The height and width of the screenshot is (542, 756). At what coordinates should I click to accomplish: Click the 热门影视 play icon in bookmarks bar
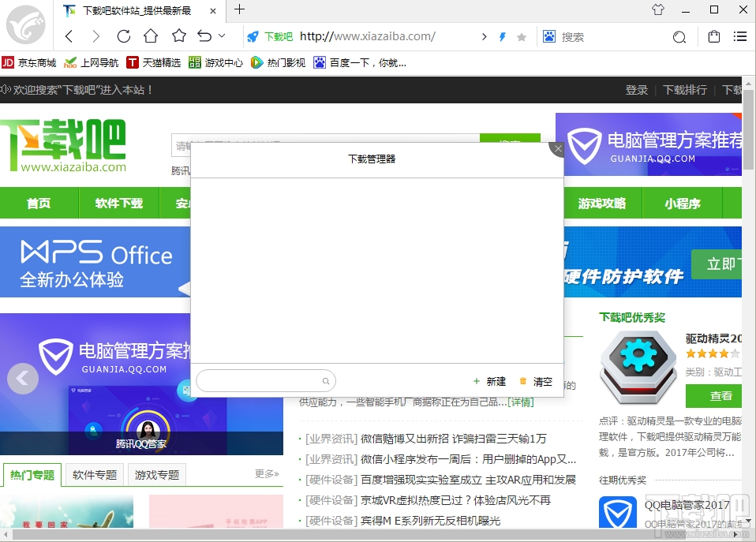pos(256,62)
